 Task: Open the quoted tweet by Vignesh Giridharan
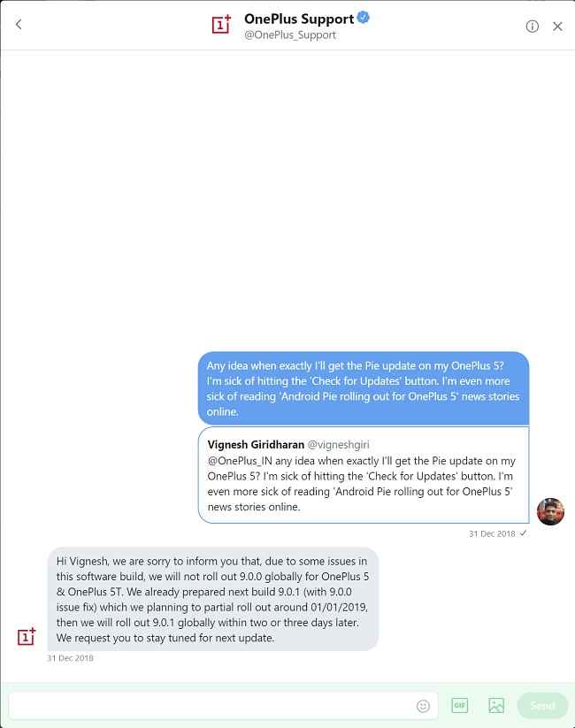click(364, 475)
